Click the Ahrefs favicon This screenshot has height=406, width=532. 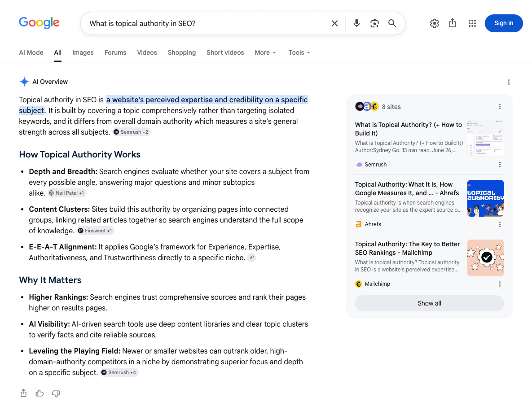(358, 224)
